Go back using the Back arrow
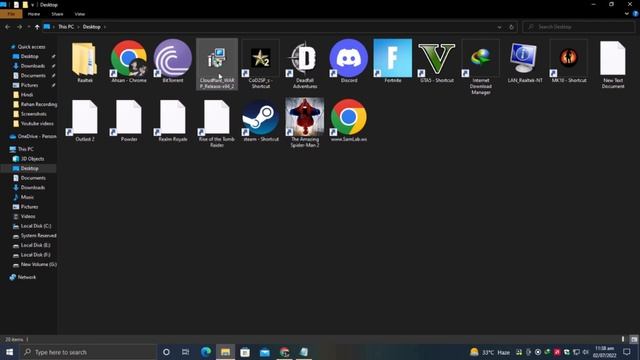 8,27
